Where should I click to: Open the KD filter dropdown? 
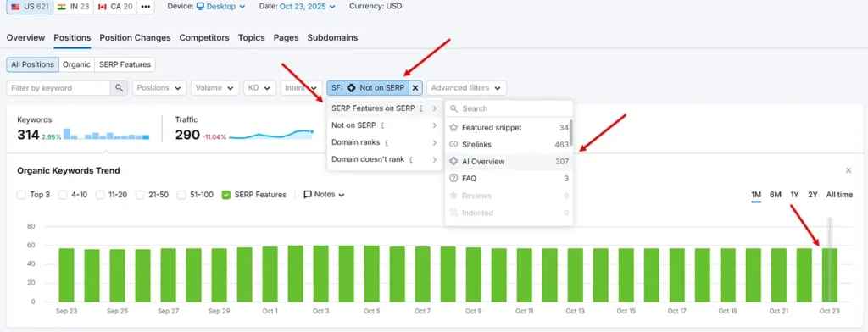259,88
